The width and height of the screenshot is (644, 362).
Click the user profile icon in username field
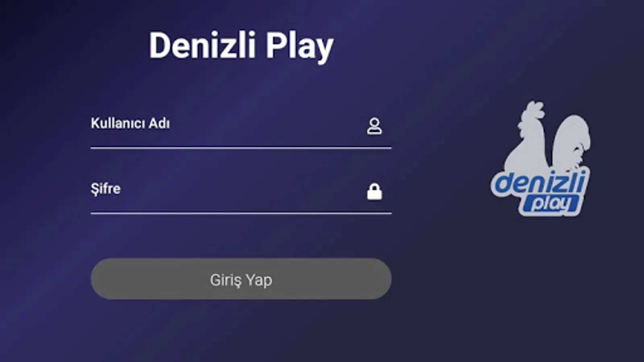coord(374,126)
